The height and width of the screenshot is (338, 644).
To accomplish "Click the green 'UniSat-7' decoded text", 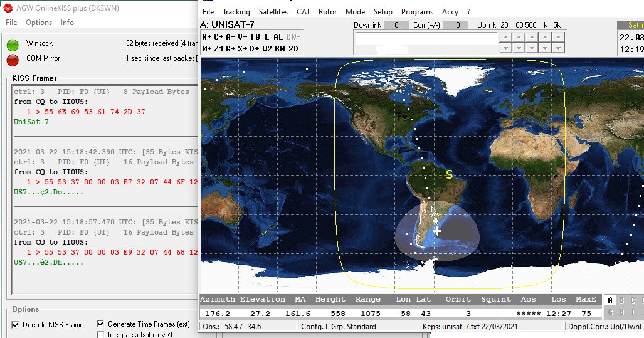I will tap(31, 122).
